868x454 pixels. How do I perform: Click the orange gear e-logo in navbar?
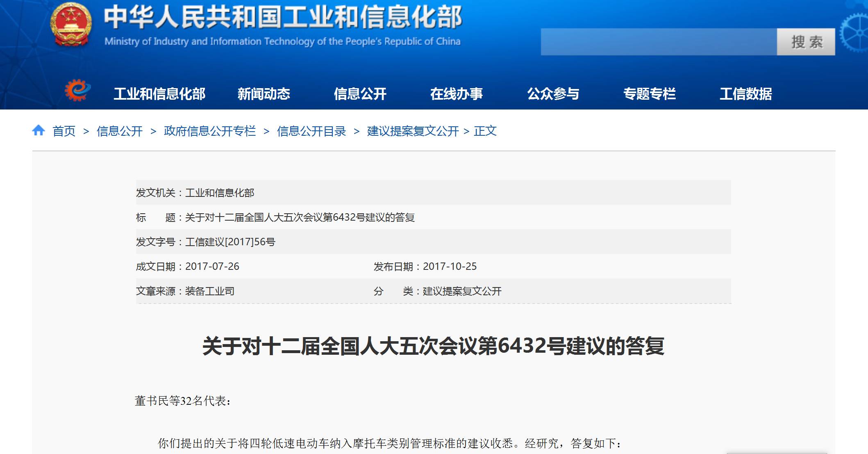coord(77,90)
